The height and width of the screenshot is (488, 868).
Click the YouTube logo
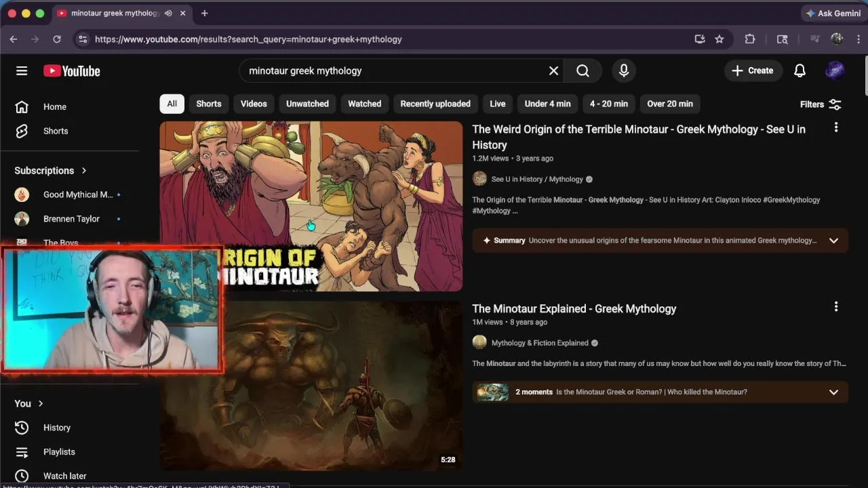pyautogui.click(x=72, y=70)
